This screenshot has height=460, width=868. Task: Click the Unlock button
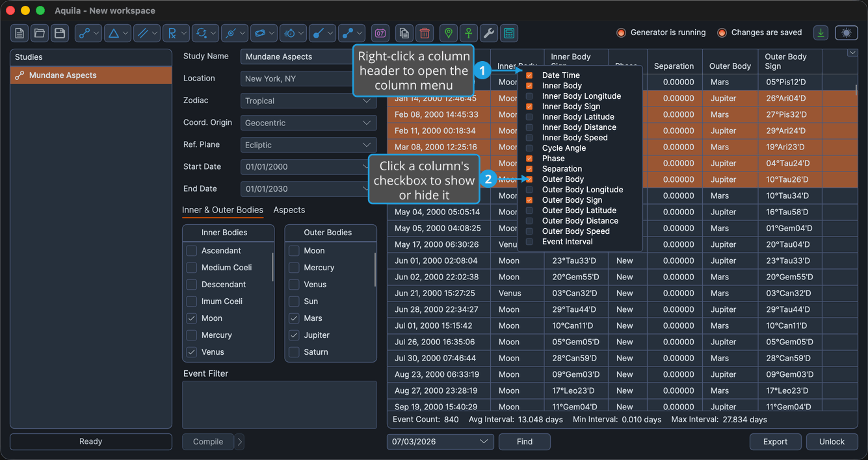(832, 442)
